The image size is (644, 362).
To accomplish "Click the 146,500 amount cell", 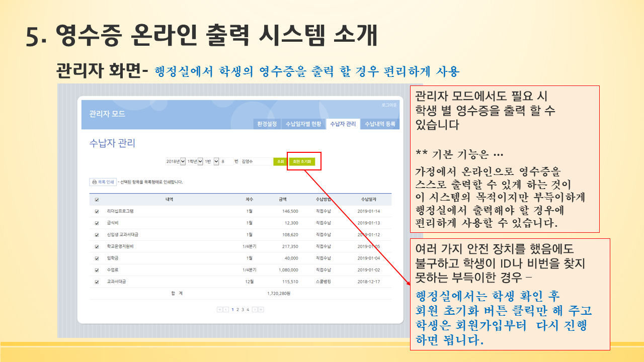I will point(291,211).
